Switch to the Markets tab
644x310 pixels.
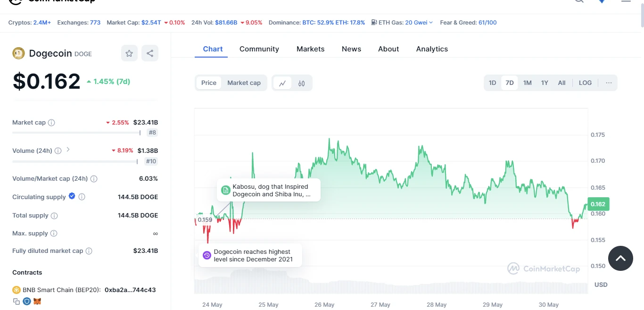pyautogui.click(x=311, y=49)
